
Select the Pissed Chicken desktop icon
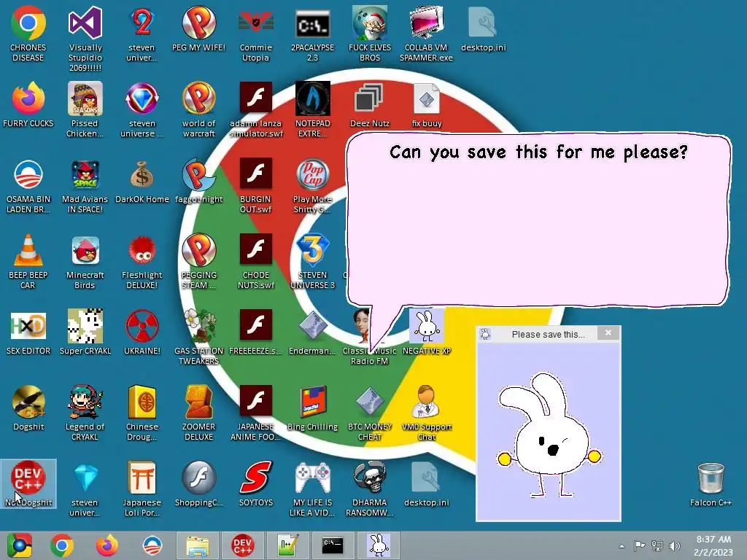pyautogui.click(x=85, y=98)
